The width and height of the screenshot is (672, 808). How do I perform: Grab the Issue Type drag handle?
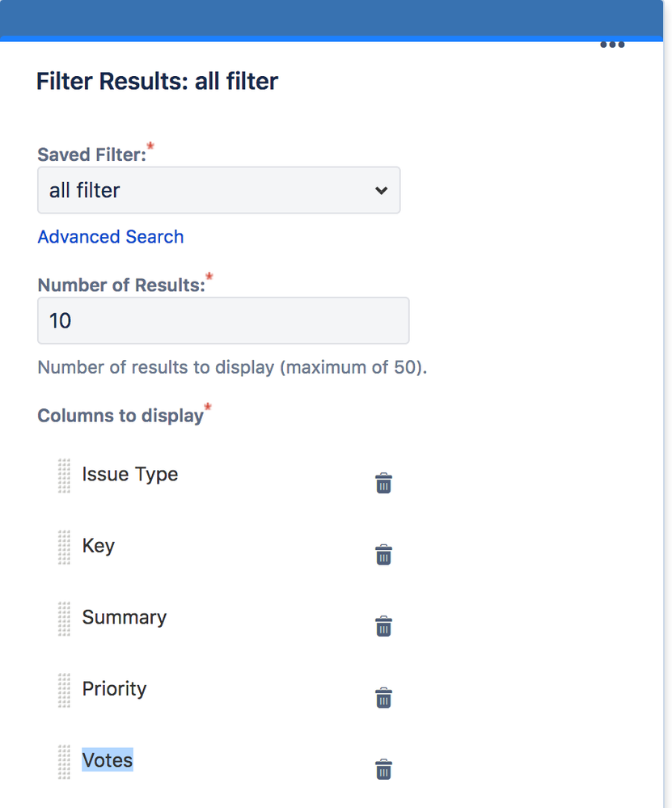[x=65, y=476]
